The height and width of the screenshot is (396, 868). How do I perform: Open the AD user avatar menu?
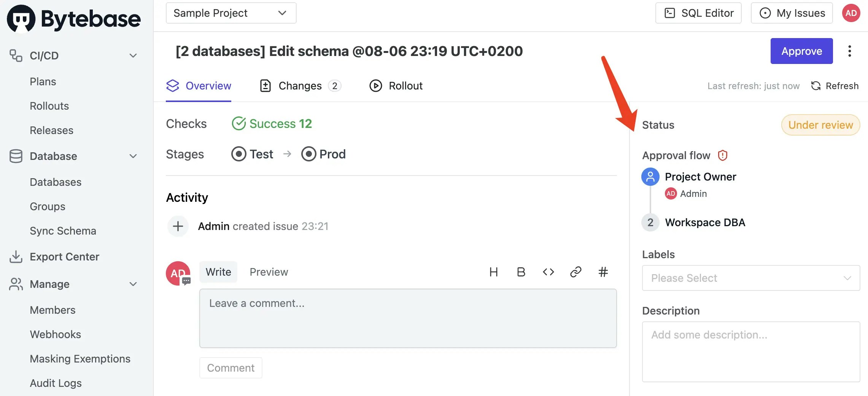pyautogui.click(x=851, y=13)
